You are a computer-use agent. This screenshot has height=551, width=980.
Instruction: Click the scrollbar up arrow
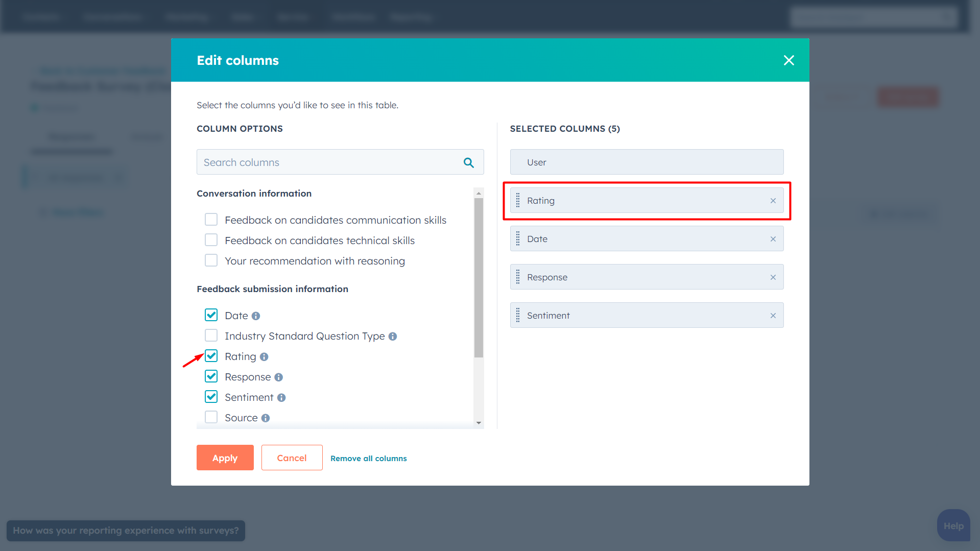[x=479, y=193]
